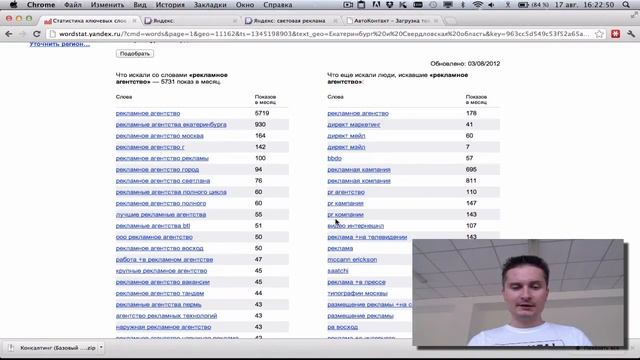
Task: Click the red extension icon in the toolbar
Action: [x=616, y=34]
